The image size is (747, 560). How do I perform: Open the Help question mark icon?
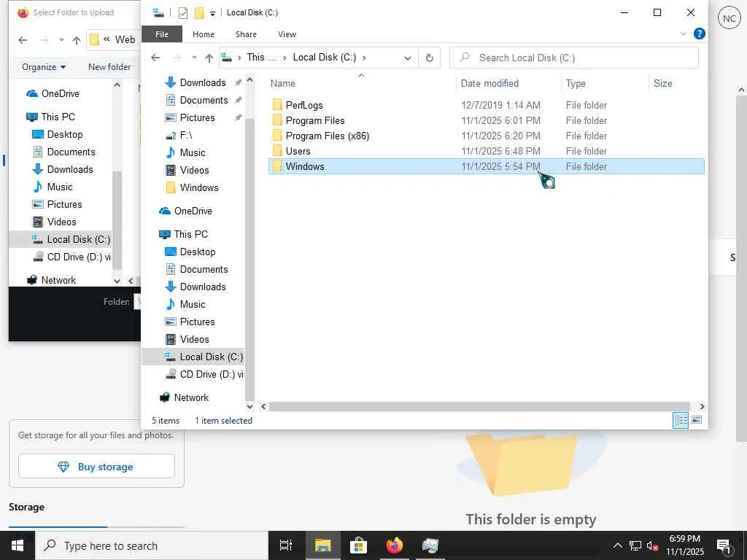pyautogui.click(x=699, y=34)
